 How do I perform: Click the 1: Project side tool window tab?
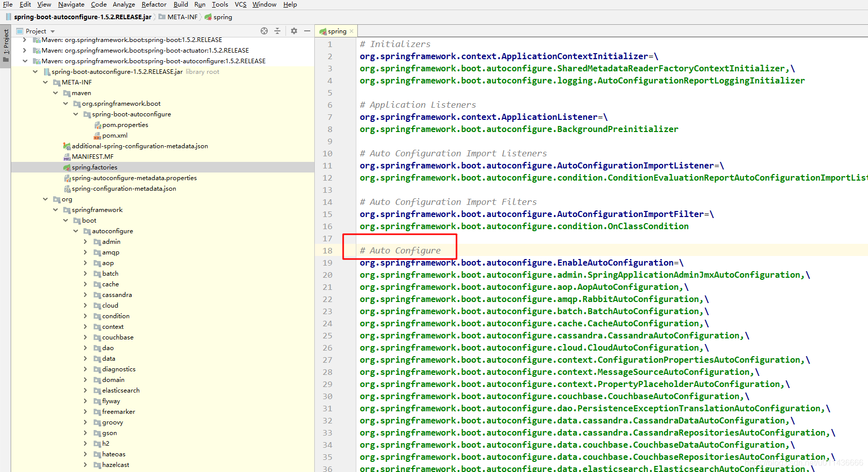pyautogui.click(x=6, y=46)
